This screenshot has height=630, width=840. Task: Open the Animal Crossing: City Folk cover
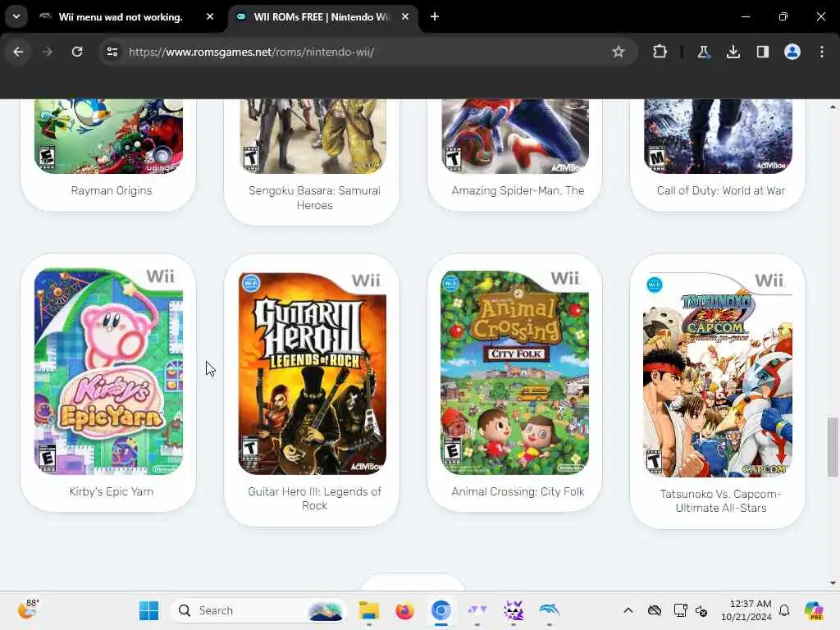(515, 372)
